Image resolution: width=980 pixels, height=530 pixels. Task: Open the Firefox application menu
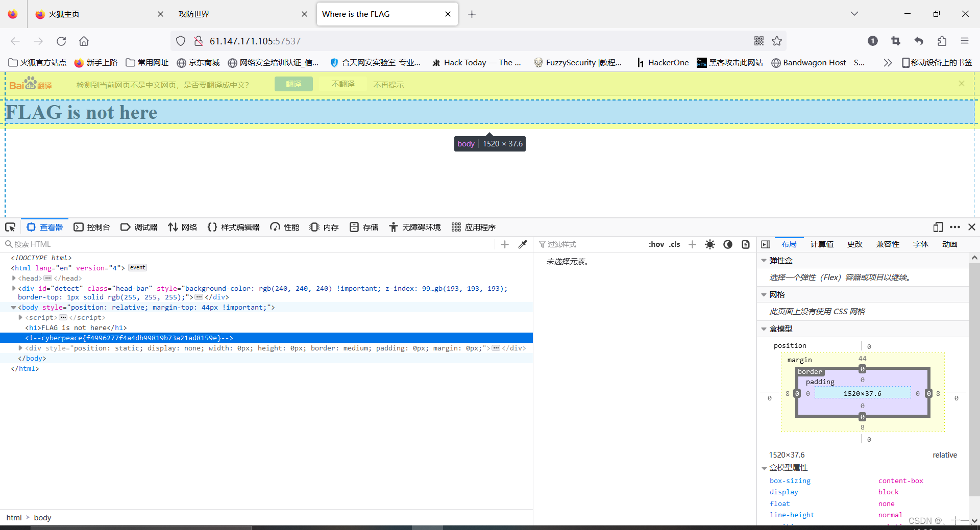(964, 41)
